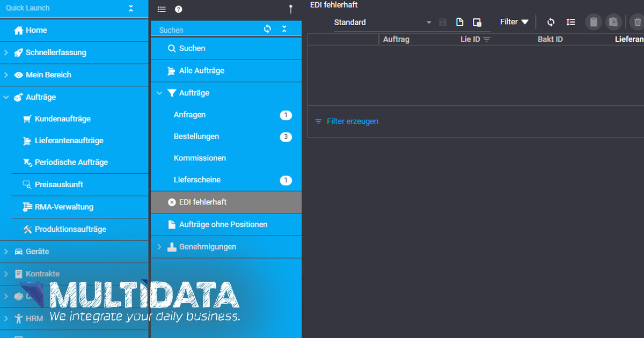Refresh the EDI fehlerhaft table

tap(551, 22)
